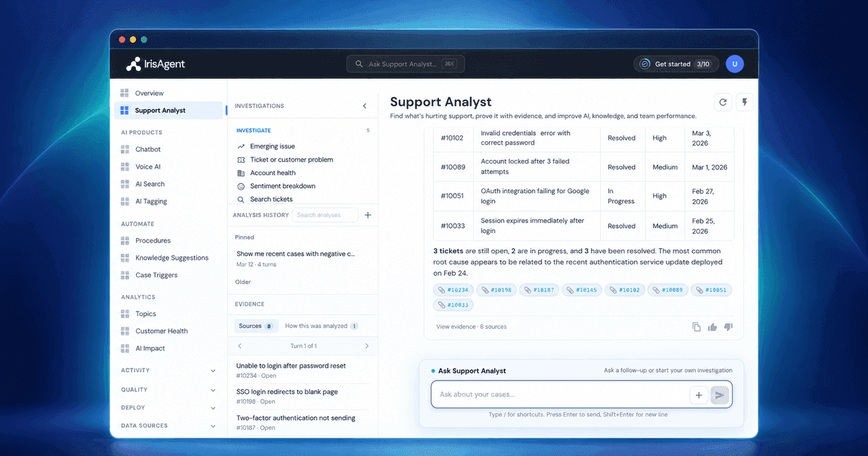Go to next turn arrow
The height and width of the screenshot is (456, 868).
(367, 346)
